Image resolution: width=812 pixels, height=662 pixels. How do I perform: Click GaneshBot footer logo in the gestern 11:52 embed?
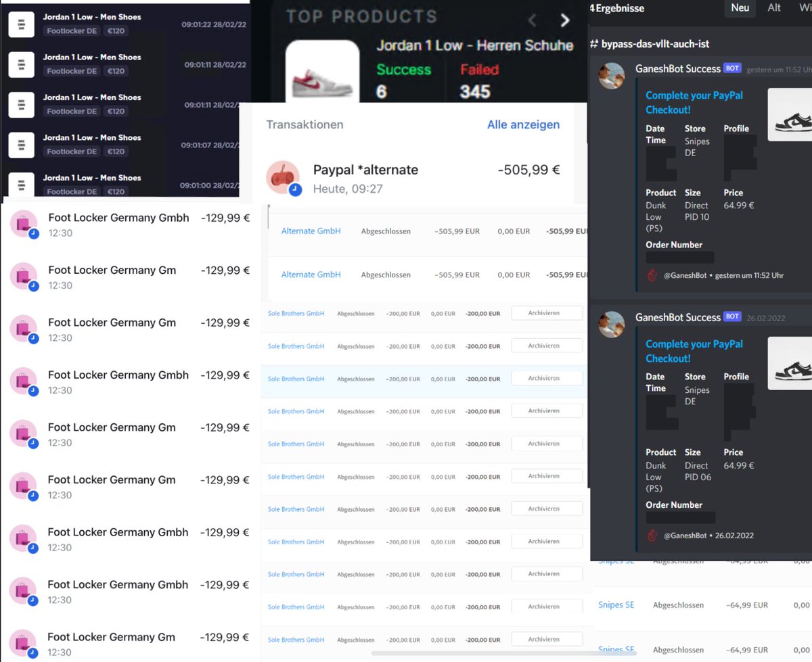(x=652, y=275)
